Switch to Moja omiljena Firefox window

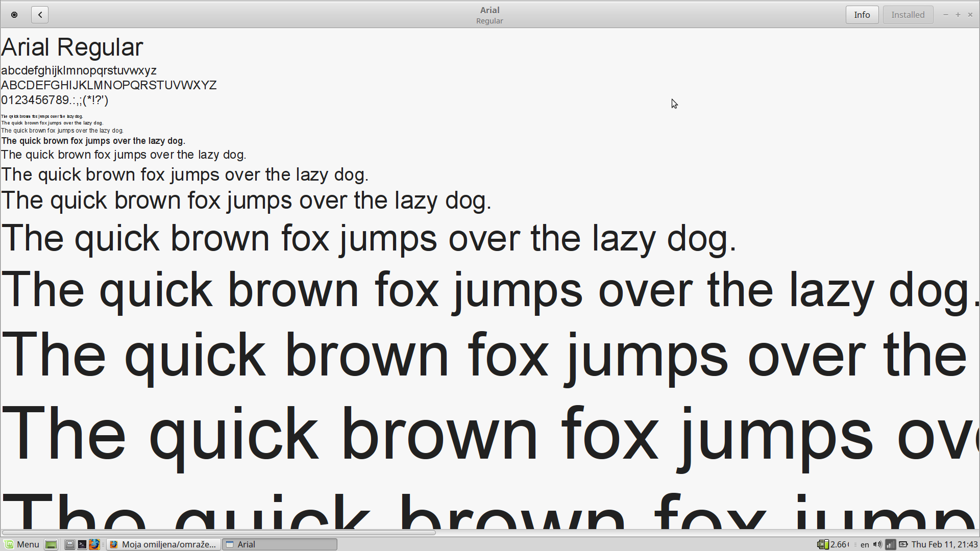pos(164,544)
